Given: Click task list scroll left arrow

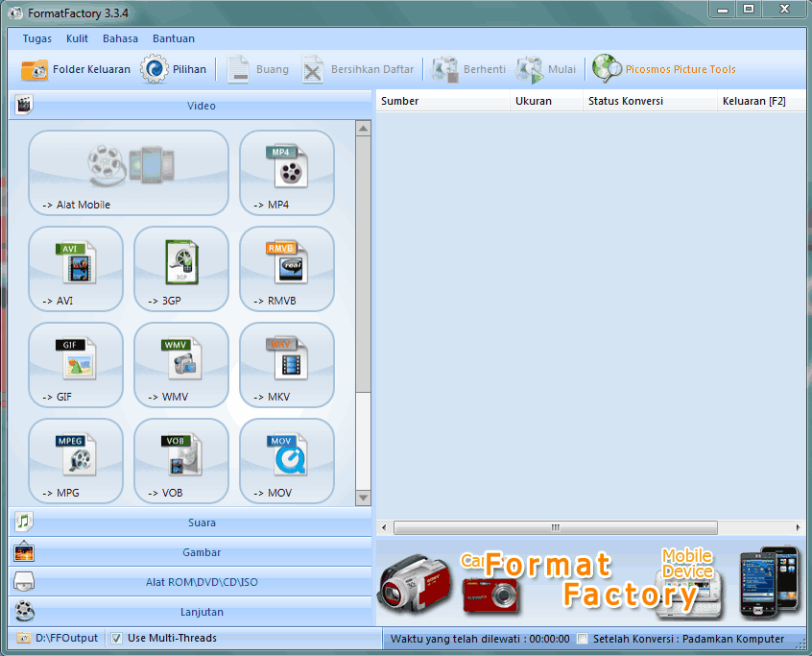Looking at the screenshot, I should coord(384,527).
